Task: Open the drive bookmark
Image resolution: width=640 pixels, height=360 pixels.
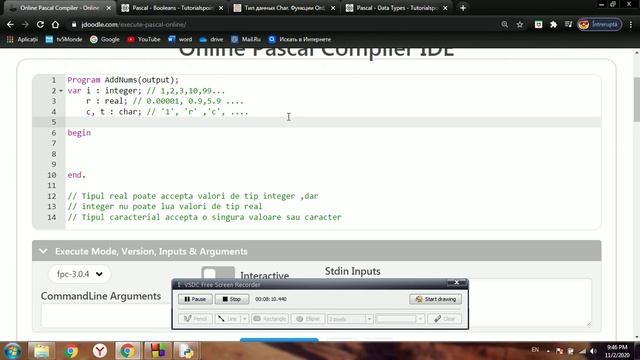Action: tap(211, 39)
